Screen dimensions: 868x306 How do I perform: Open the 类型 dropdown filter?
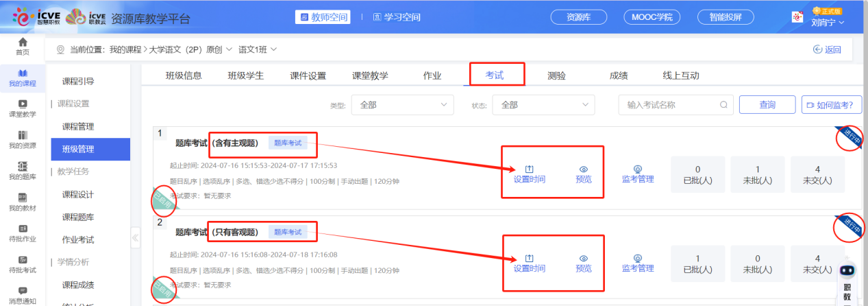401,105
